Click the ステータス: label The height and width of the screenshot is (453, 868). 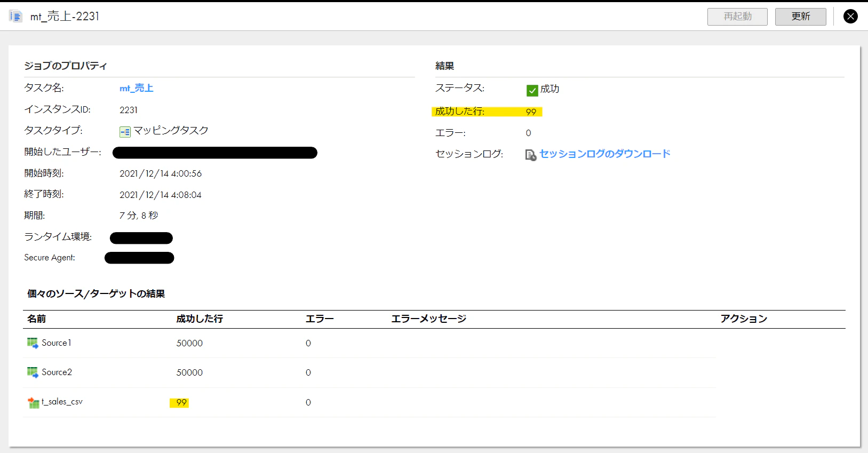point(460,88)
